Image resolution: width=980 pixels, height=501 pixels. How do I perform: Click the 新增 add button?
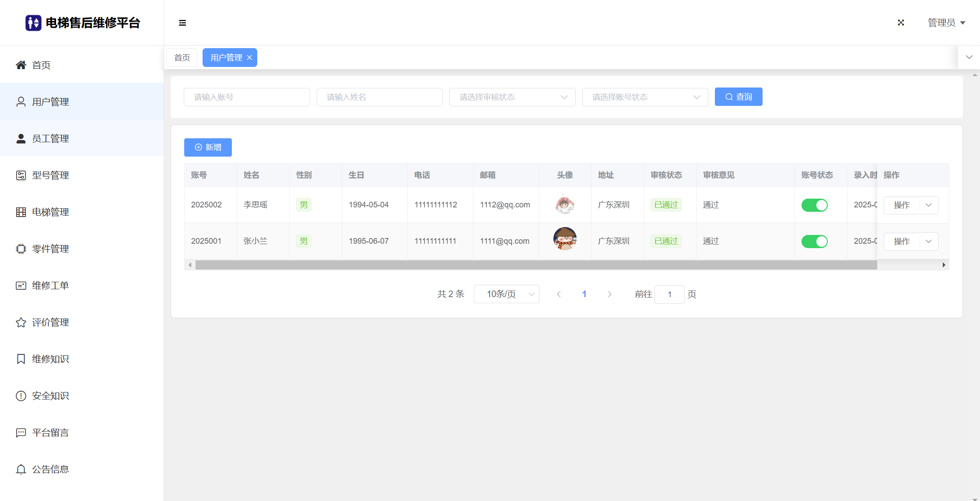point(208,147)
